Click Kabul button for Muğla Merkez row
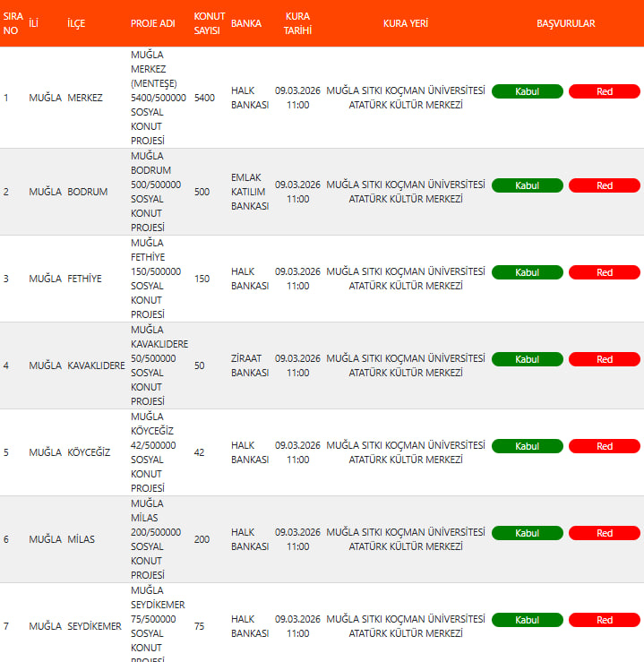Screen dimensions: 644x662 (527, 91)
